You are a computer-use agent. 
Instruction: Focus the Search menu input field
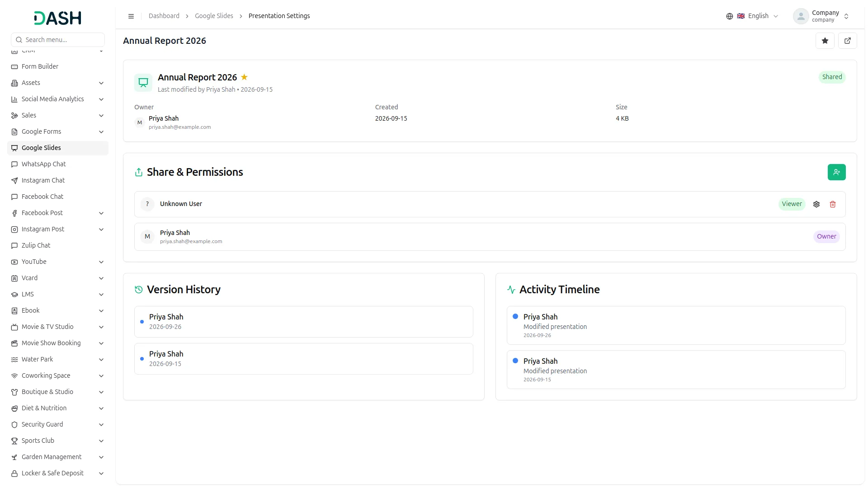click(x=58, y=40)
